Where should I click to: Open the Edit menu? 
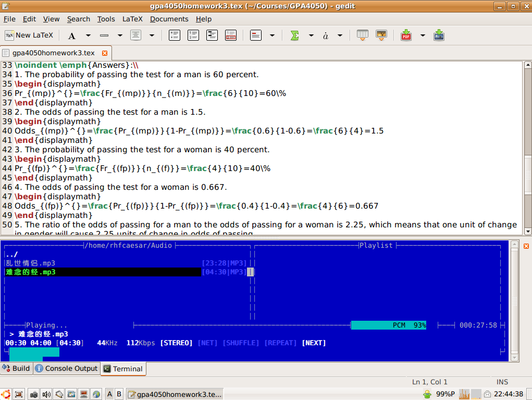coord(29,19)
